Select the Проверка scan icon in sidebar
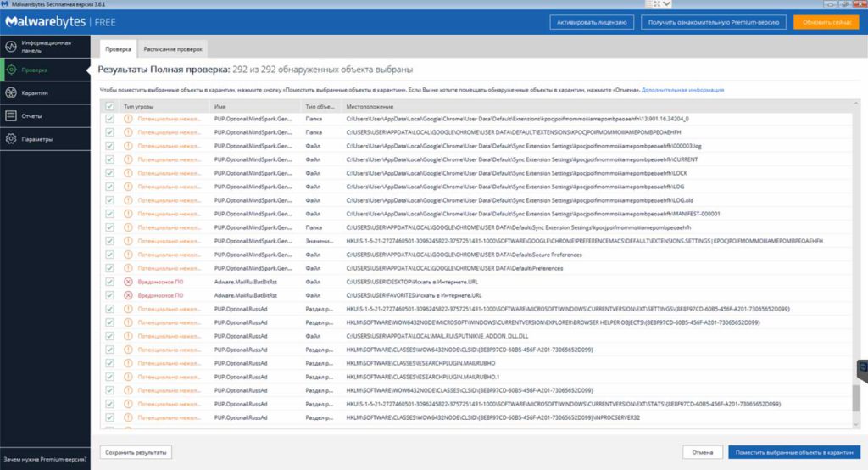This screenshot has width=868, height=470. (x=11, y=70)
